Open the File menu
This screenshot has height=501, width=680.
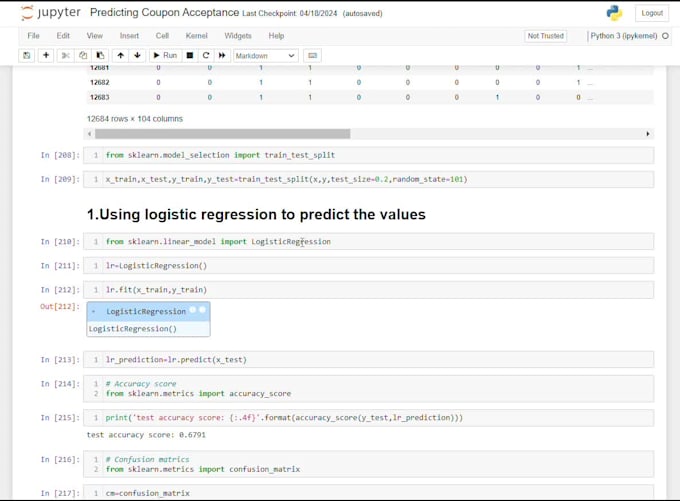click(x=33, y=36)
